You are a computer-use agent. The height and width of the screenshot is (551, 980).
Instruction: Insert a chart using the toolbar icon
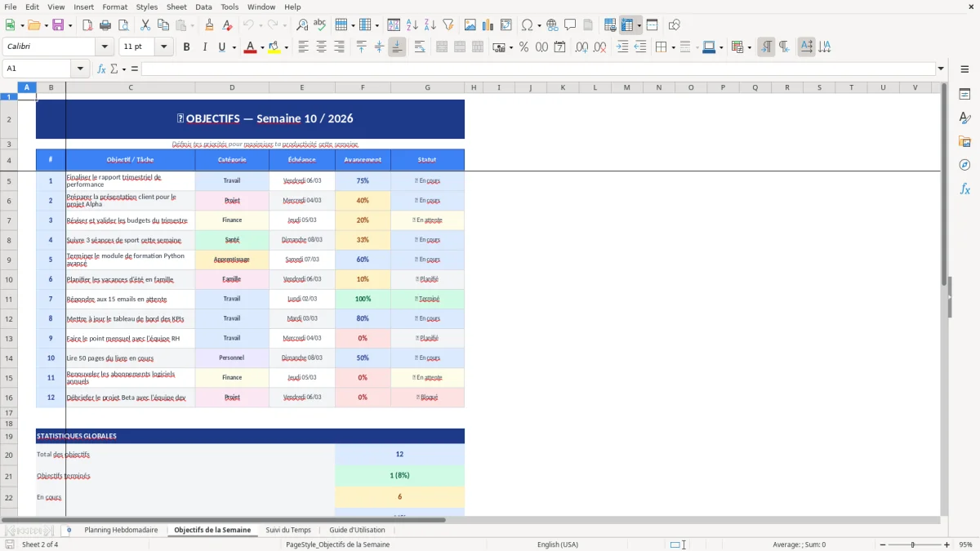(x=488, y=24)
